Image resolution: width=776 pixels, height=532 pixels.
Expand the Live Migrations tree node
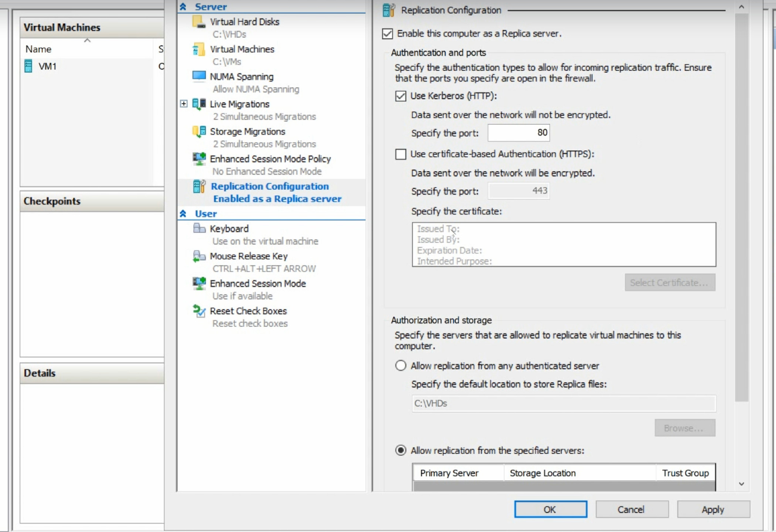[x=184, y=104]
